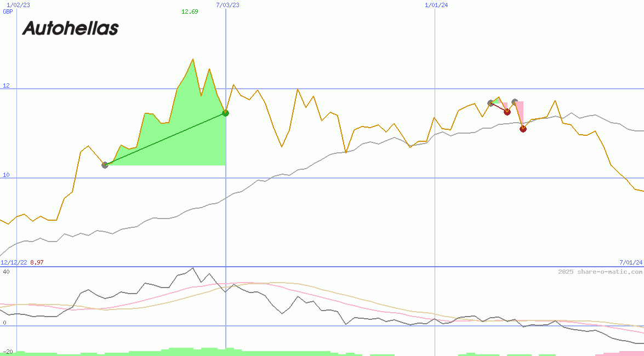
Task: Select the 7/03/23 date label
Action: pyautogui.click(x=227, y=5)
